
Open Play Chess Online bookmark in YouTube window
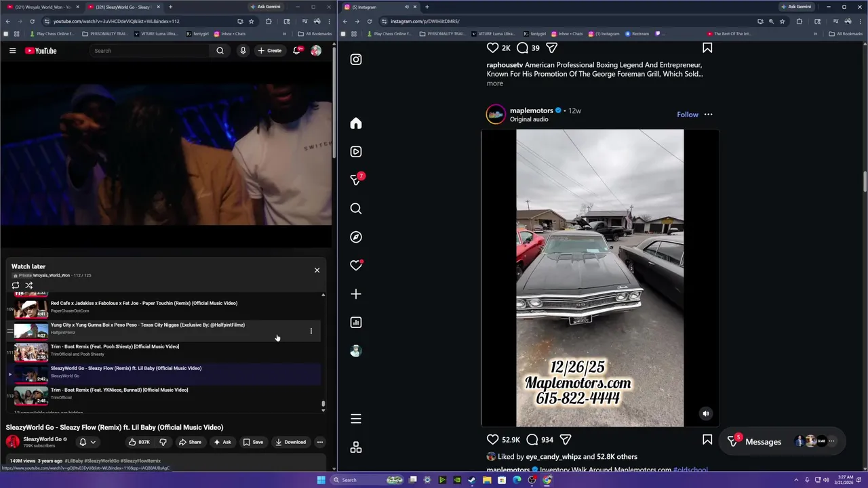52,34
